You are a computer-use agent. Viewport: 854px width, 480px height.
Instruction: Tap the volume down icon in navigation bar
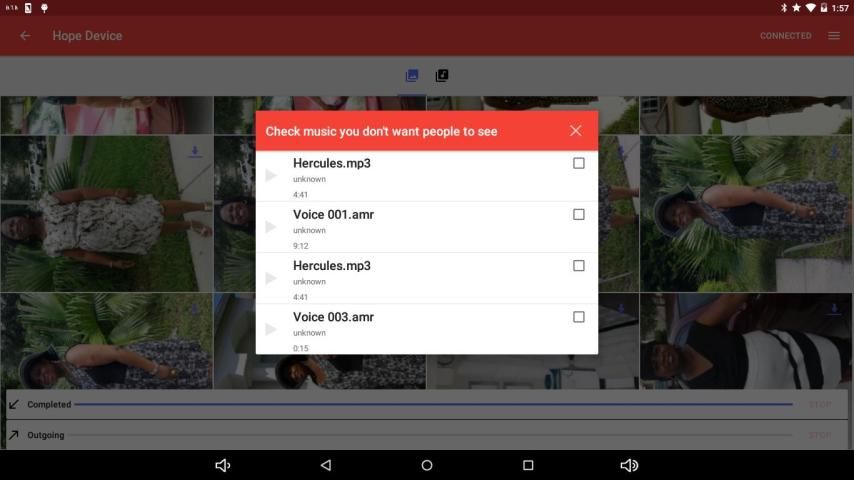pyautogui.click(x=223, y=465)
